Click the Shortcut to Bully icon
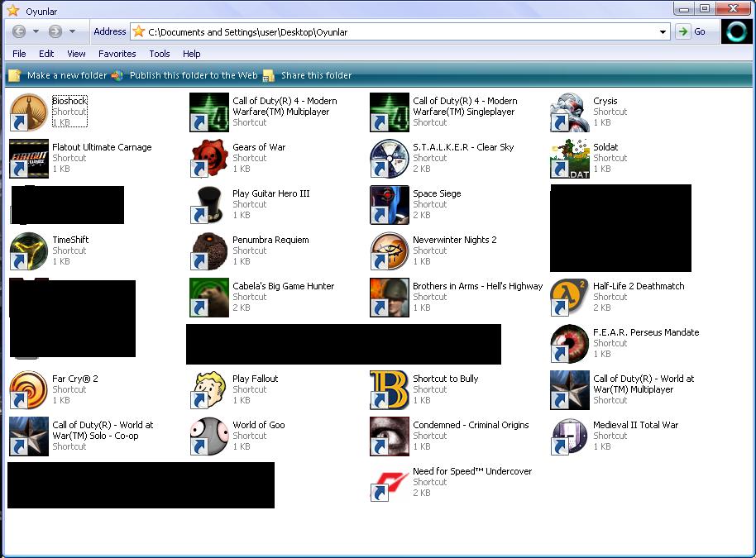The image size is (756, 558). pos(390,390)
